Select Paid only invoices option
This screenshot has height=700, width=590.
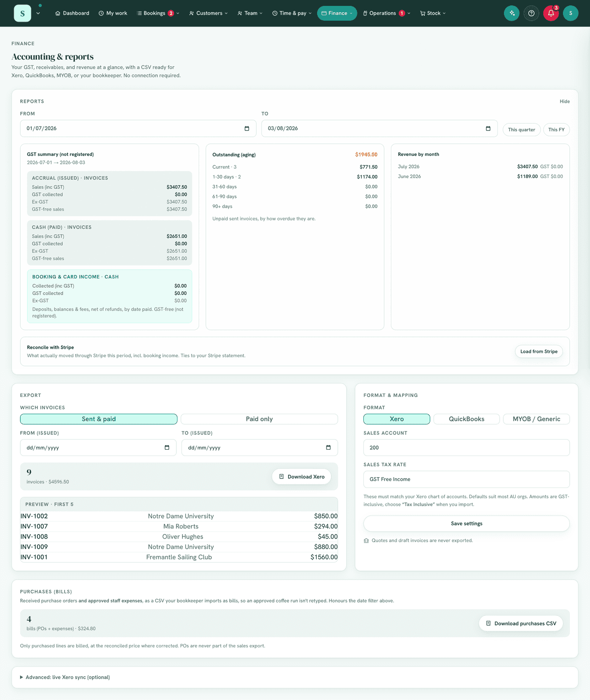[259, 419]
